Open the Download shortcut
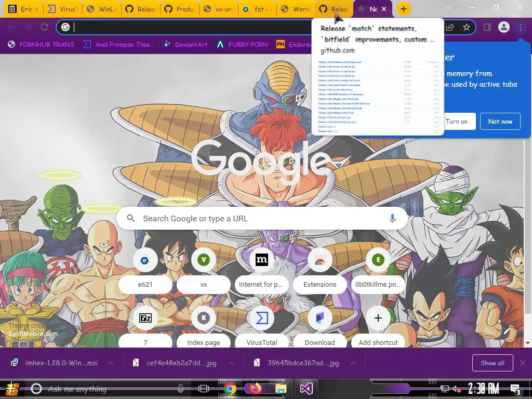 point(320,327)
